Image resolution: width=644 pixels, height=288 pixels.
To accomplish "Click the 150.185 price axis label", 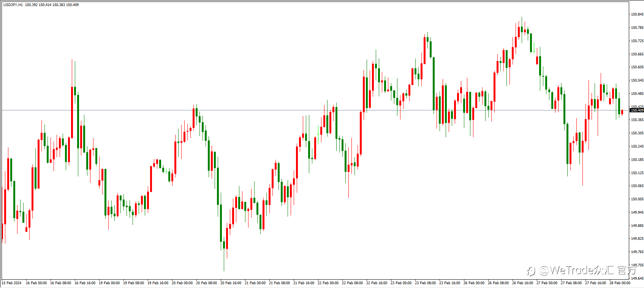I will (x=637, y=160).
